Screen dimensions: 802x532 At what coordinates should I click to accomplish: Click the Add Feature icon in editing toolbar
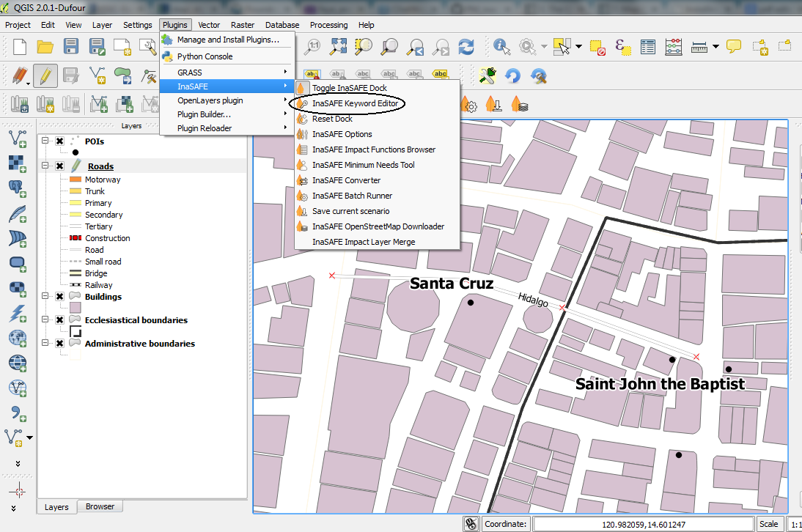pyautogui.click(x=98, y=76)
